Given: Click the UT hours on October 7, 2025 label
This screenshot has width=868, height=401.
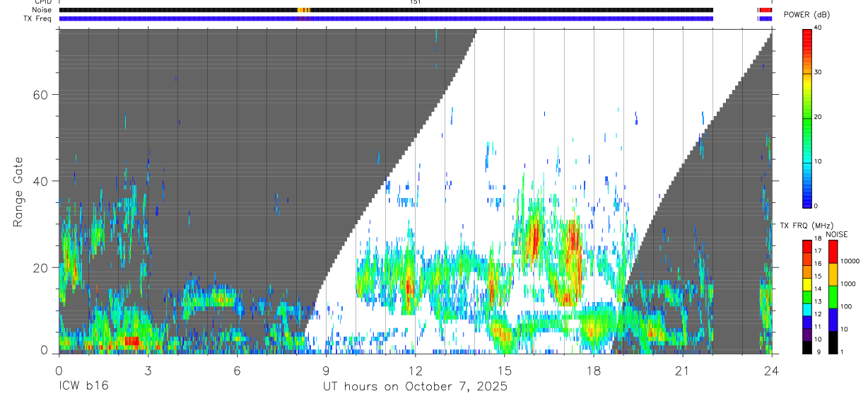Looking at the screenshot, I should tap(415, 387).
